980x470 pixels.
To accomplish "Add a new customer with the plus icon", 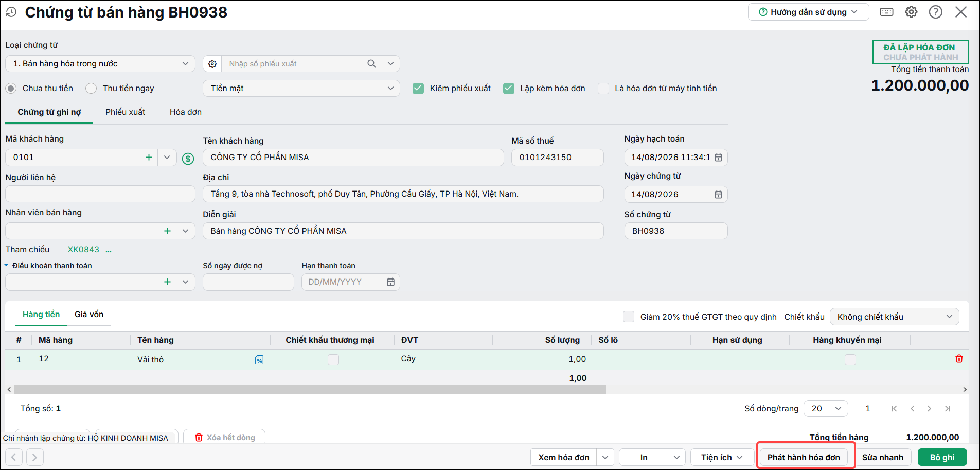I will click(x=149, y=158).
